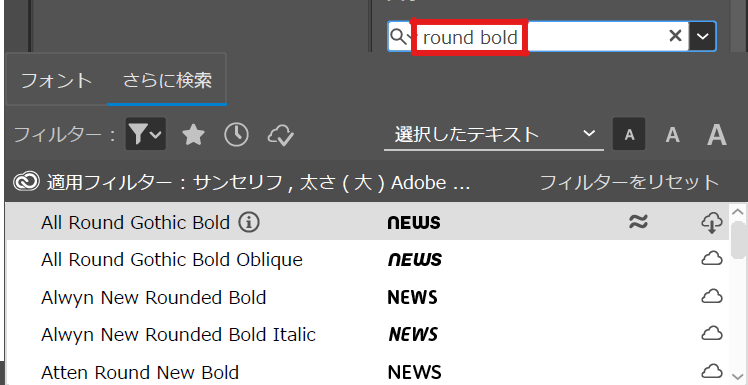
Task: Open the filter funnel dropdown
Action: coord(145,134)
